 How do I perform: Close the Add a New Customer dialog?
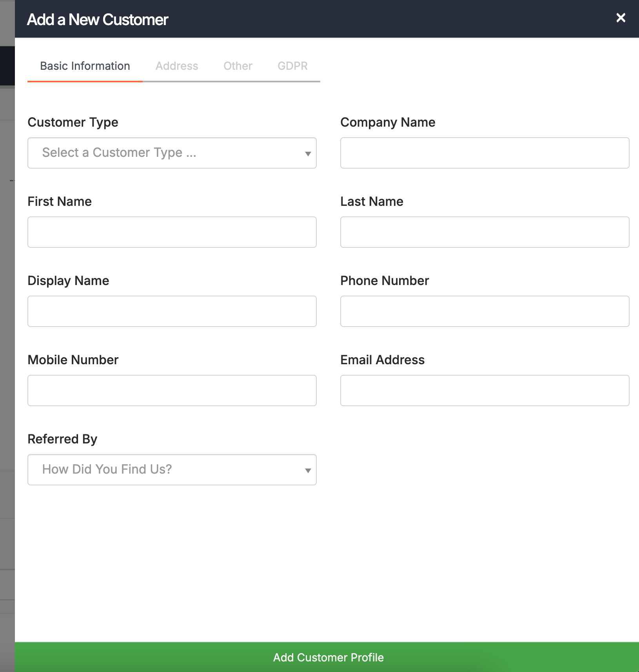621,18
